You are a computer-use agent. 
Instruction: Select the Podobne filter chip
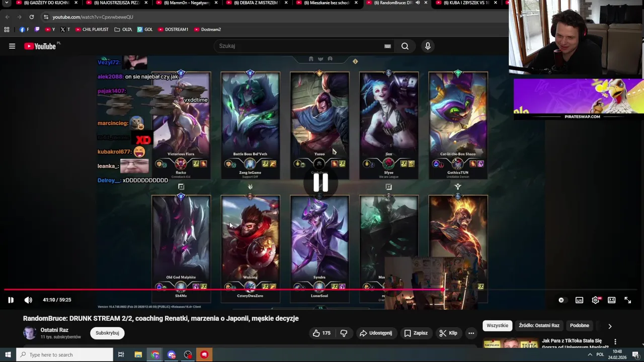point(579,326)
